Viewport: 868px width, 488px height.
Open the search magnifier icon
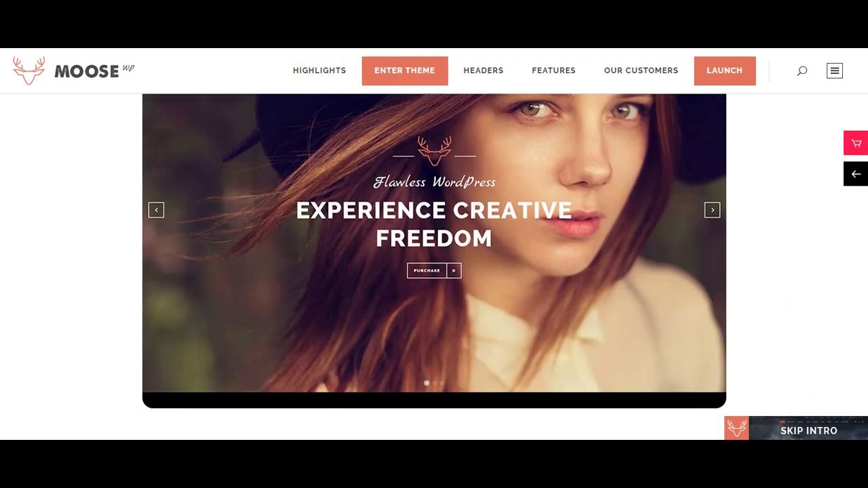coord(802,70)
